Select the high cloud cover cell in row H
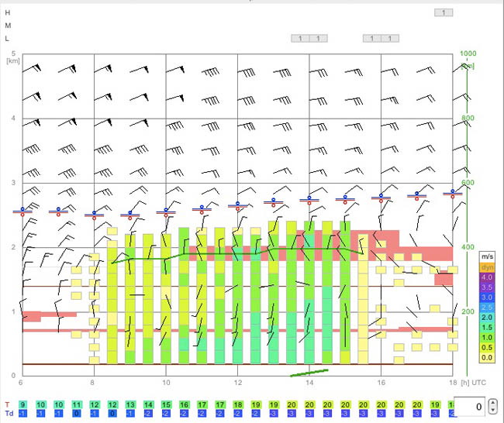Screen dimensions: 504x423 tap(444, 12)
